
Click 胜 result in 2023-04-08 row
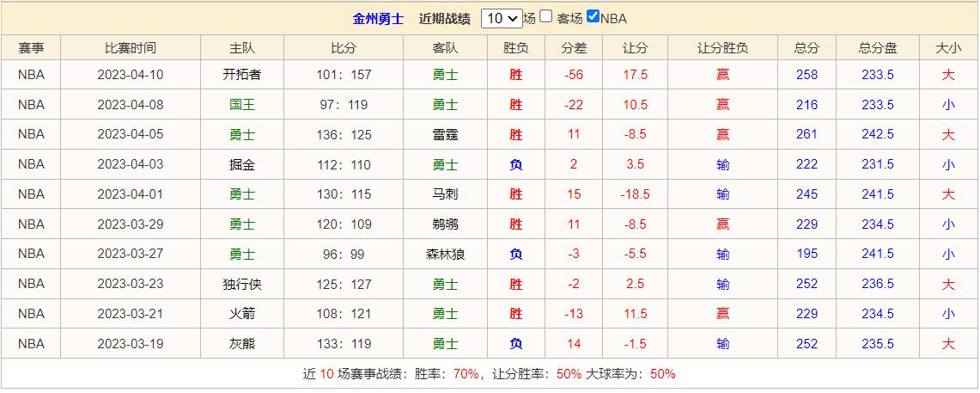515,105
